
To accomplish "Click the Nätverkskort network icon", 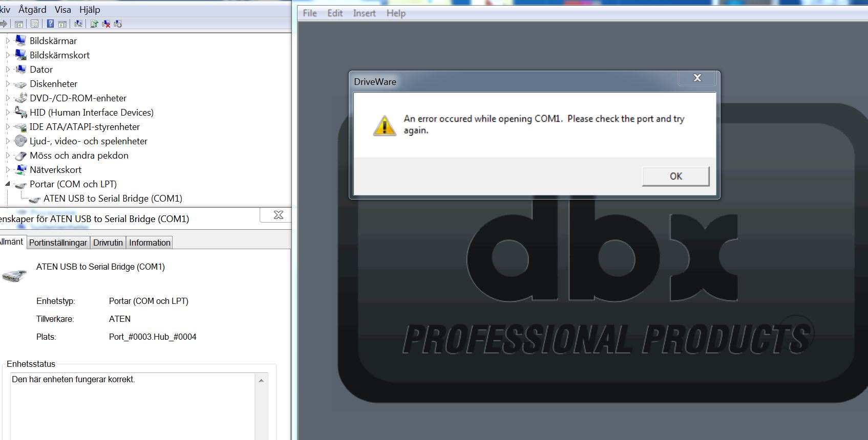I will pyautogui.click(x=20, y=169).
